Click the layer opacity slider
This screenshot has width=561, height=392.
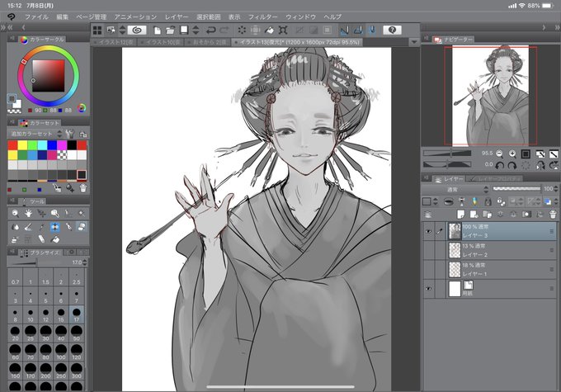point(516,189)
